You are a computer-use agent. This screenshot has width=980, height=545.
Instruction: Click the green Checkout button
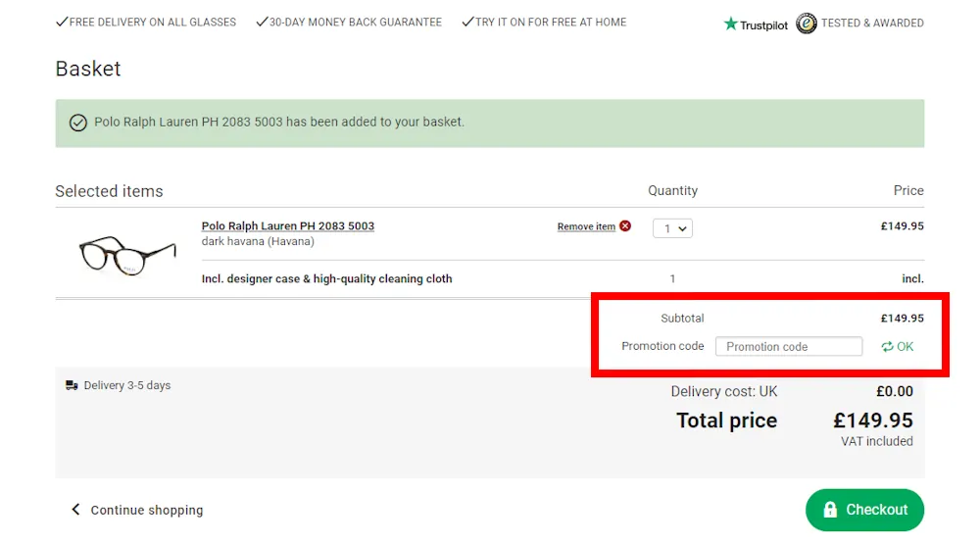click(x=864, y=510)
